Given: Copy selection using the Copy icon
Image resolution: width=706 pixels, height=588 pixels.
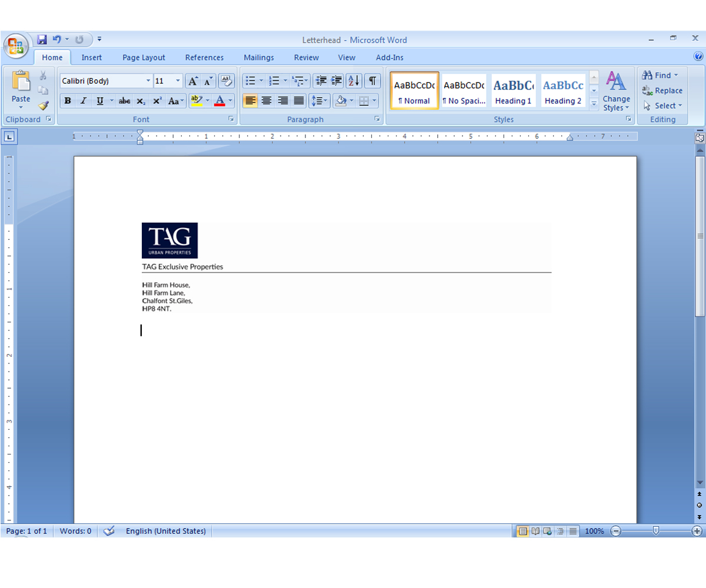Looking at the screenshot, I should [43, 90].
